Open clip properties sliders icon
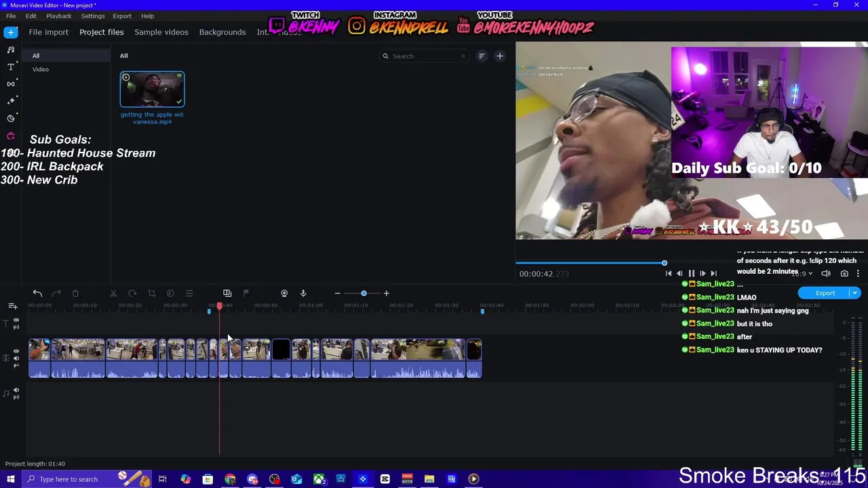 point(189,293)
